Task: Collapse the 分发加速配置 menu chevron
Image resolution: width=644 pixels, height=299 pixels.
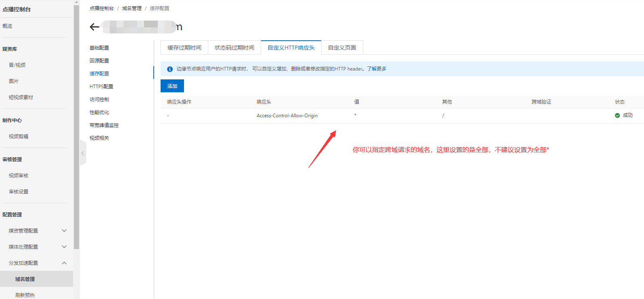Action: [x=64, y=263]
